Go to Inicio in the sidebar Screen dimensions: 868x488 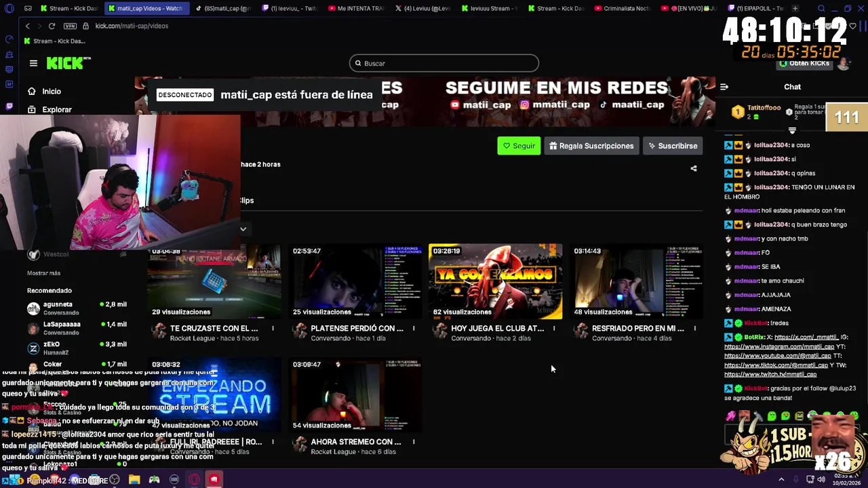[x=45, y=91]
